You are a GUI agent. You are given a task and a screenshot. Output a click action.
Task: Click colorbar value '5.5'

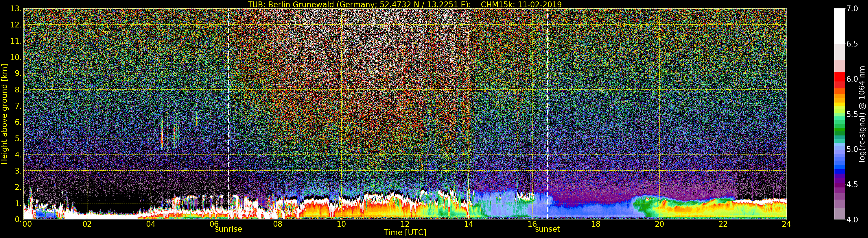tap(852, 114)
